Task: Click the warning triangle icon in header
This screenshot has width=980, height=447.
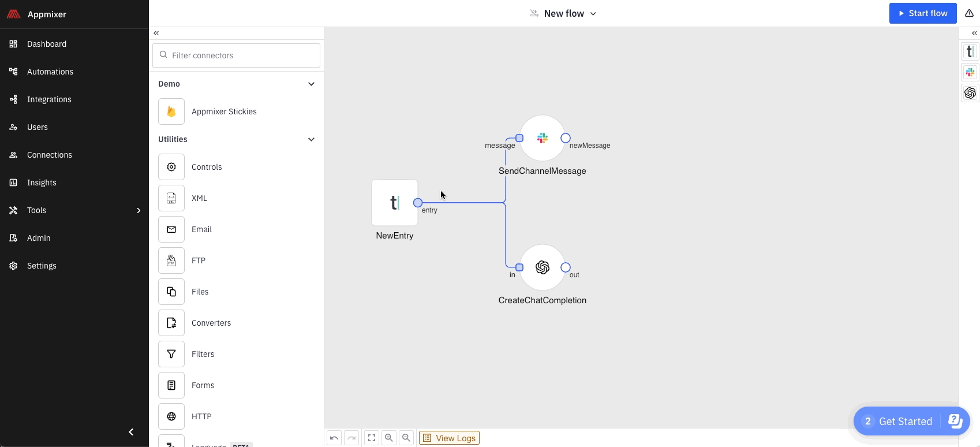Action: 969,13
